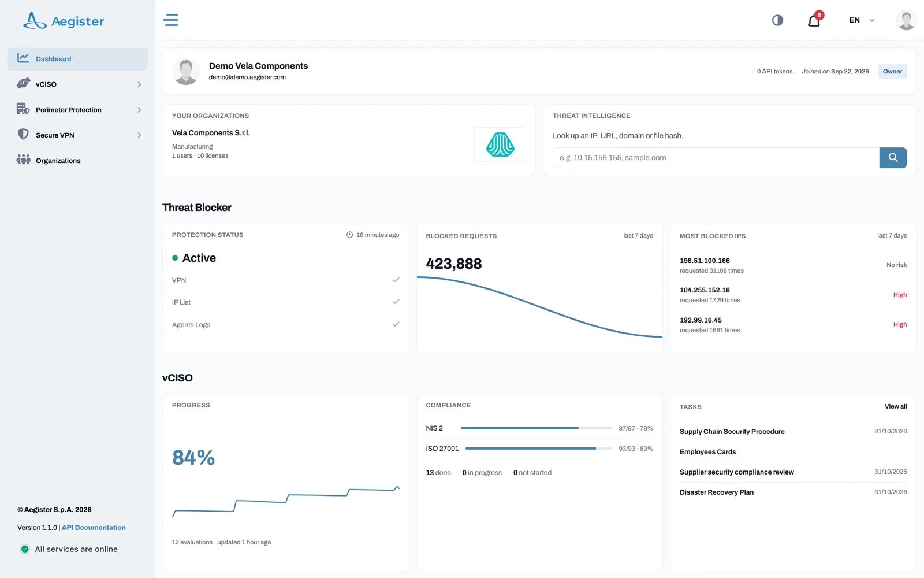The width and height of the screenshot is (924, 578).
Task: Expand the Secure VPN chevron
Action: pyautogui.click(x=139, y=135)
